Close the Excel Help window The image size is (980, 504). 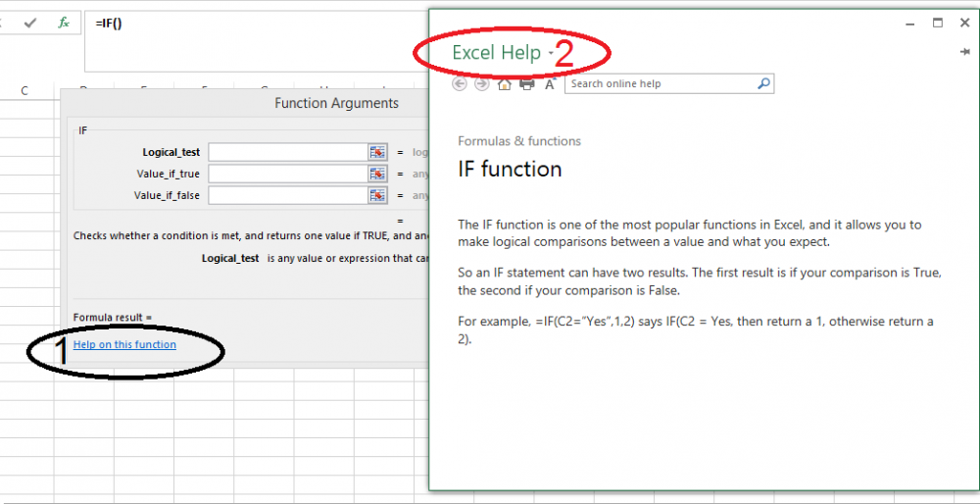(x=965, y=24)
